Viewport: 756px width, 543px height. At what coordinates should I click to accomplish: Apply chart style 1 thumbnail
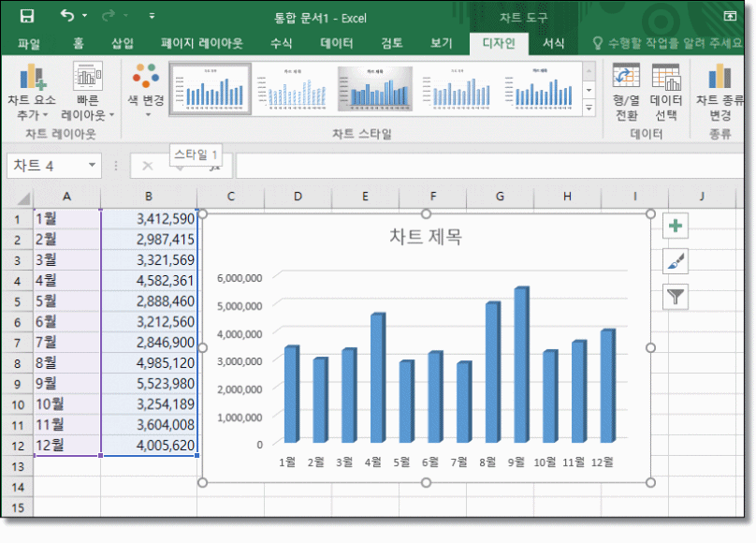coord(211,89)
